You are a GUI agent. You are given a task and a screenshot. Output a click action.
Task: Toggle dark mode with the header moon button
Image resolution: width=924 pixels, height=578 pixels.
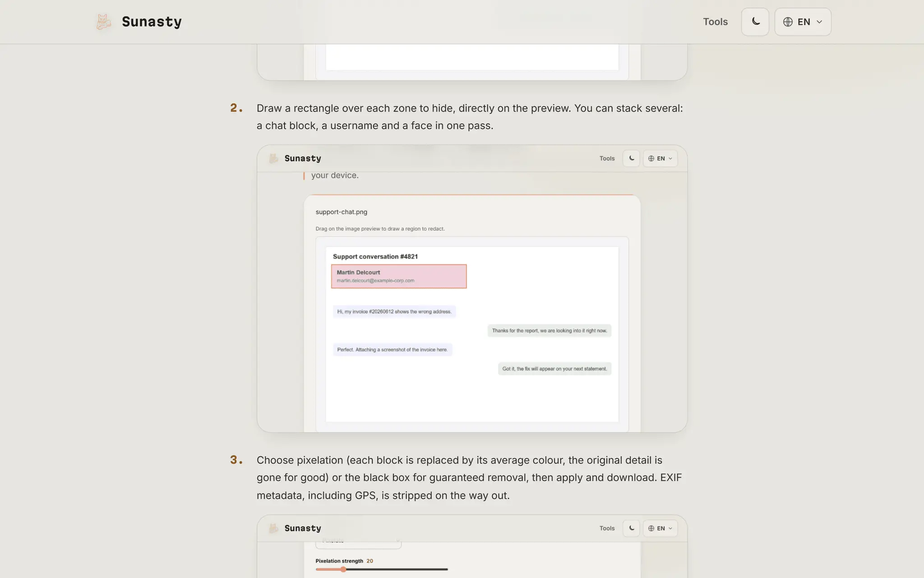point(755,22)
